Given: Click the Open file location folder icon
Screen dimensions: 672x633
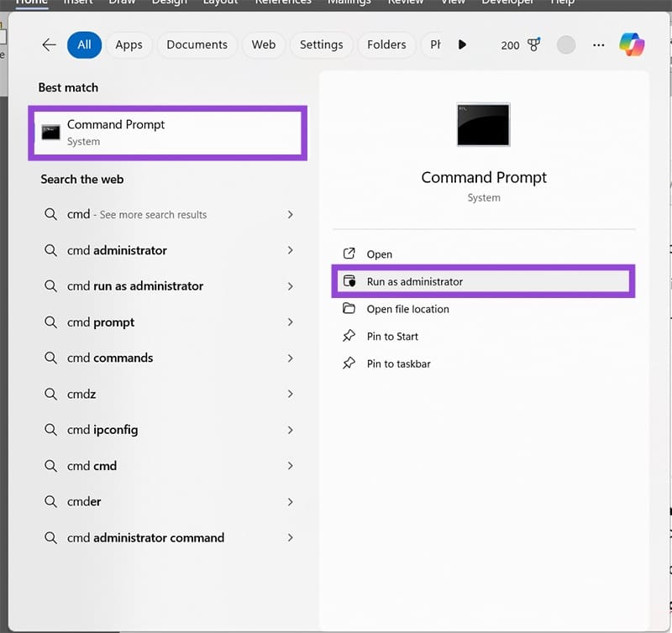Looking at the screenshot, I should tap(349, 309).
